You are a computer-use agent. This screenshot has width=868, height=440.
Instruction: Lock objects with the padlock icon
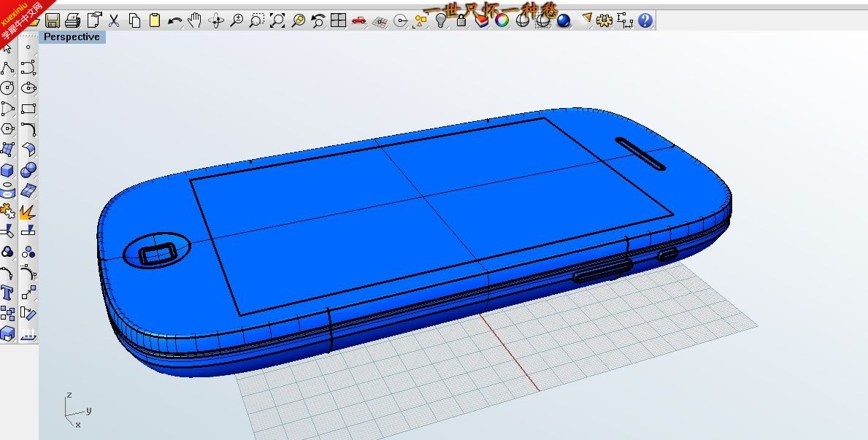click(x=461, y=21)
